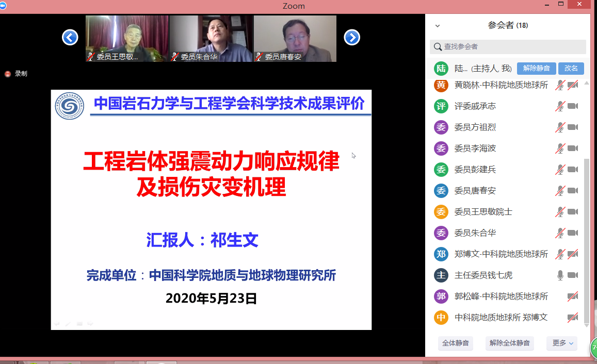Toggle muted microphone of 委员李海波
597x364 pixels.
coord(560,148)
